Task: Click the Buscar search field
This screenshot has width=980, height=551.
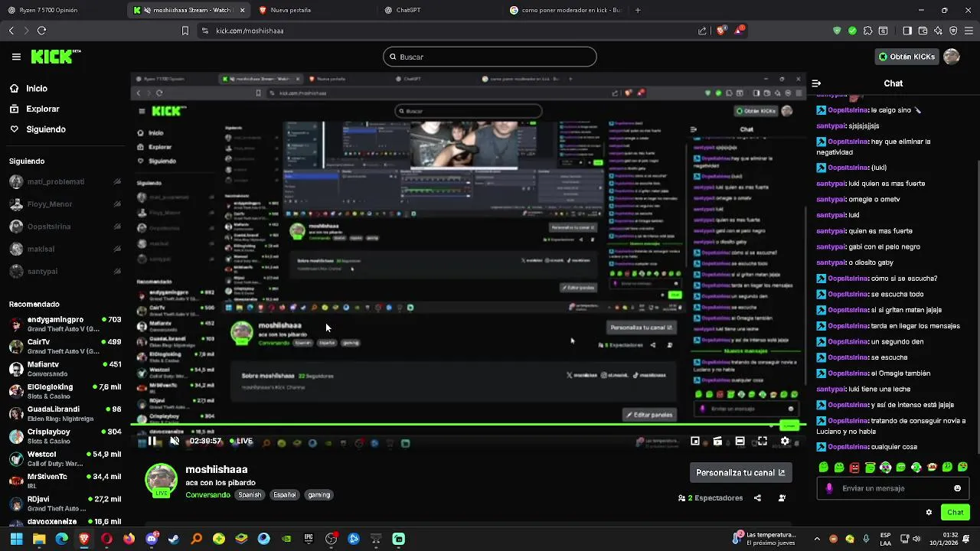Action: pyautogui.click(x=490, y=57)
